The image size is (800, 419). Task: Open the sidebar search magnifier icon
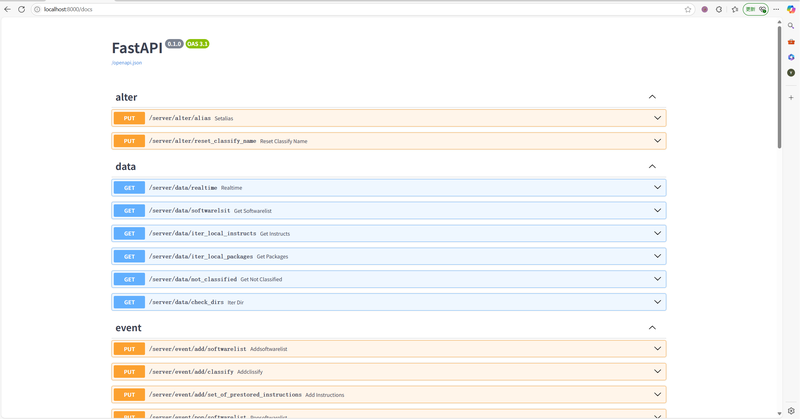[x=791, y=26]
